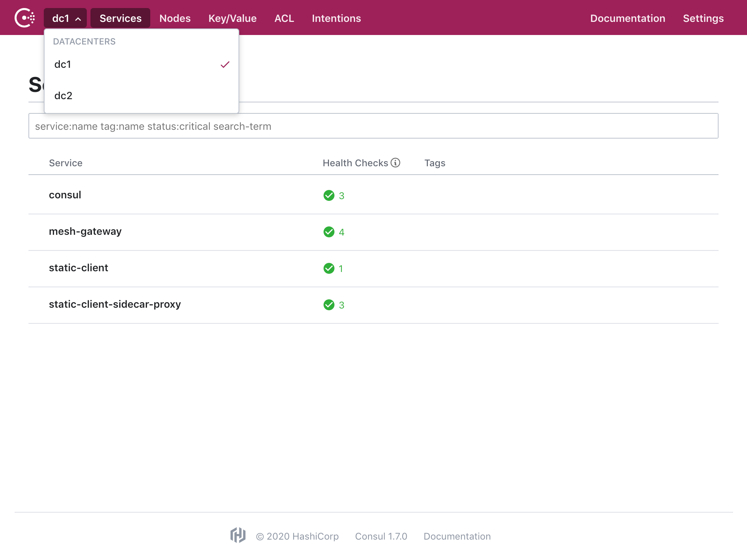Switch to the Key/Value tab
747x560 pixels.
(232, 18)
